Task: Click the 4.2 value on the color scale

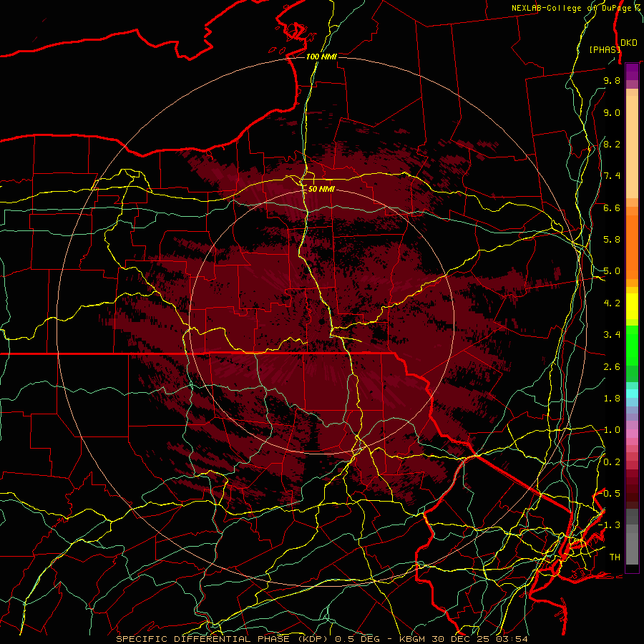Action: [612, 303]
